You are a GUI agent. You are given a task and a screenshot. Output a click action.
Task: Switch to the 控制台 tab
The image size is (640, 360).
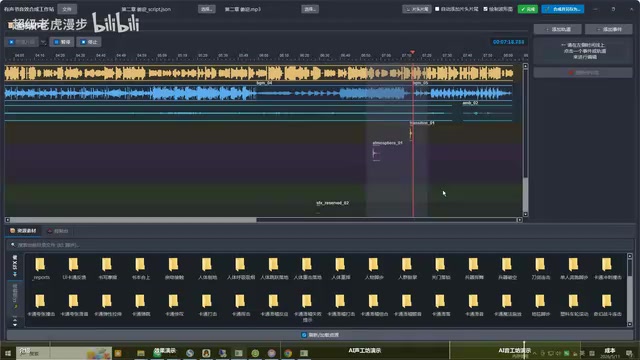[58, 231]
